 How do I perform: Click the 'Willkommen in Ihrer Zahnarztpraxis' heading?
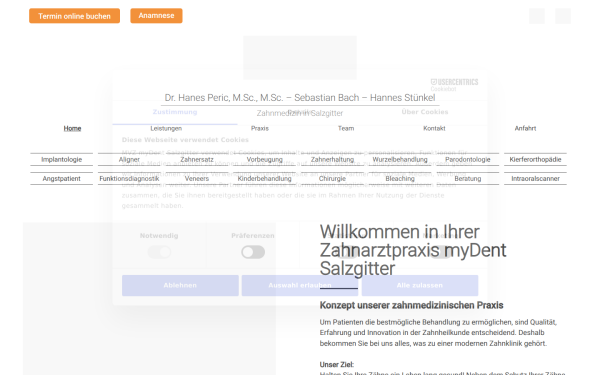point(413,250)
